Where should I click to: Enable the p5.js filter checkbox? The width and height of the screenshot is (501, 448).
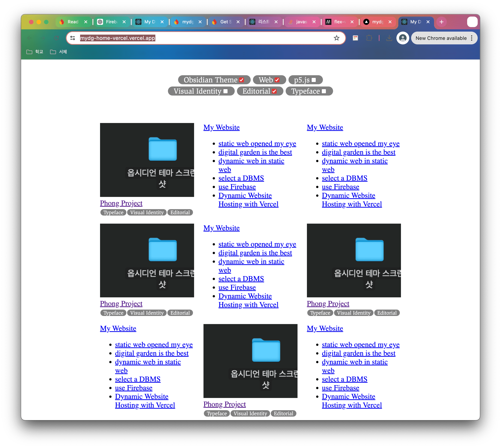[314, 80]
